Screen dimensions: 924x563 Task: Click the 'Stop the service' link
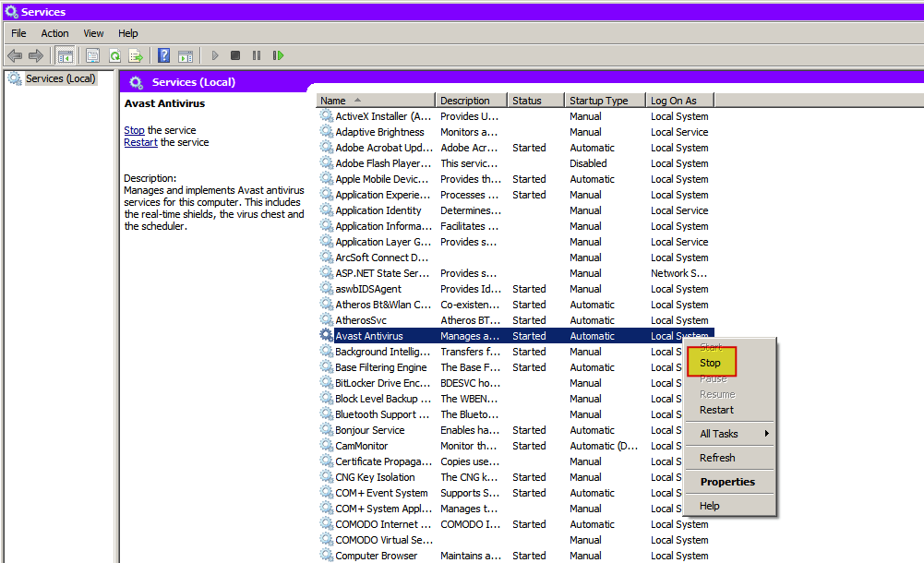click(x=132, y=129)
